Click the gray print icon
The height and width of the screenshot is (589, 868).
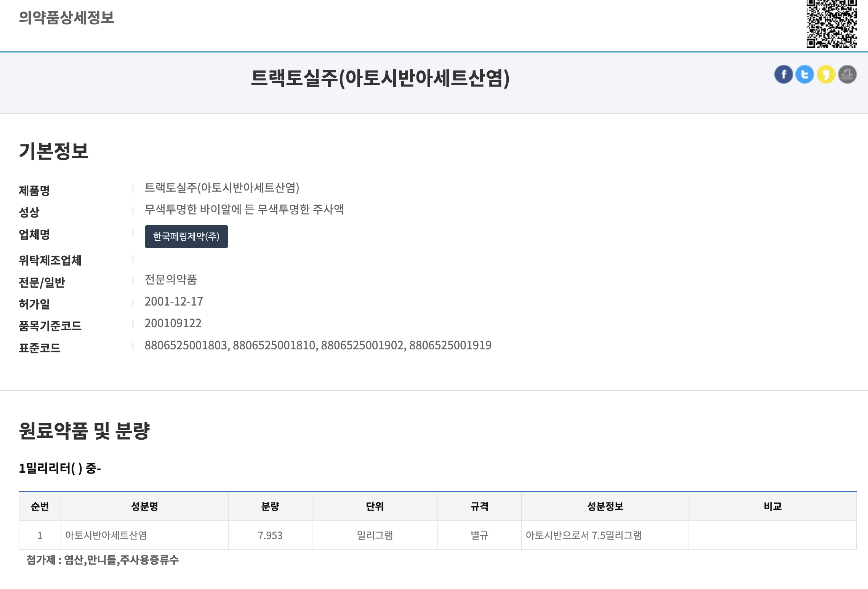(x=847, y=74)
